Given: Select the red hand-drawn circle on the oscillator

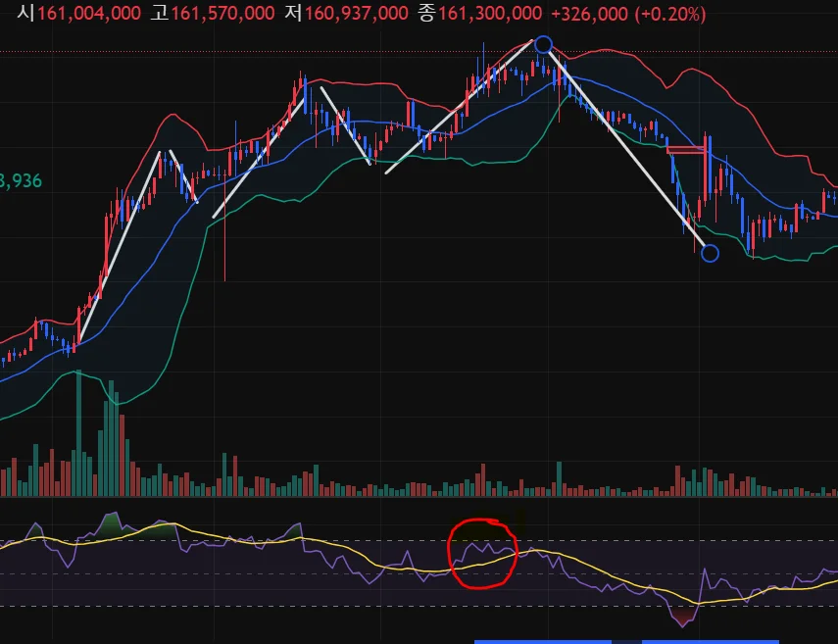Looking at the screenshot, I should click(483, 554).
